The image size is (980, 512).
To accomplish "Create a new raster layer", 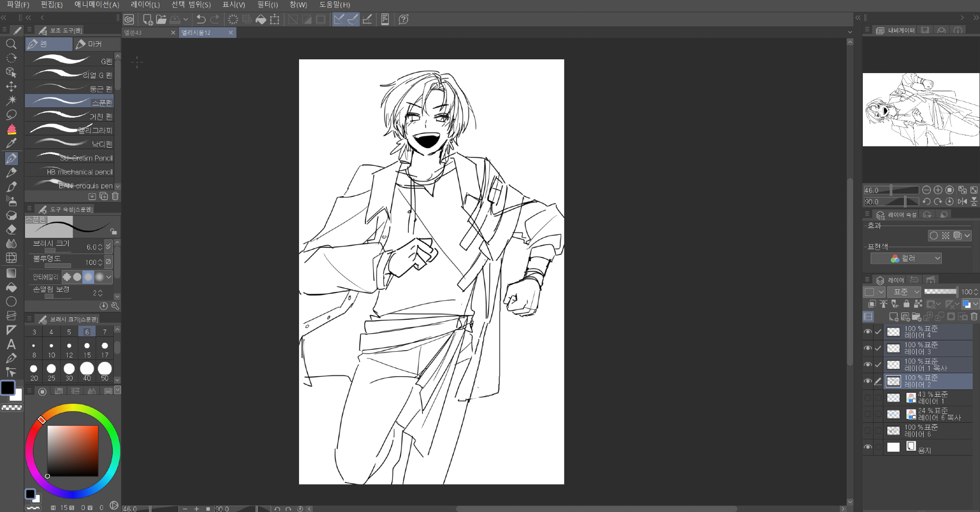I will pos(893,317).
